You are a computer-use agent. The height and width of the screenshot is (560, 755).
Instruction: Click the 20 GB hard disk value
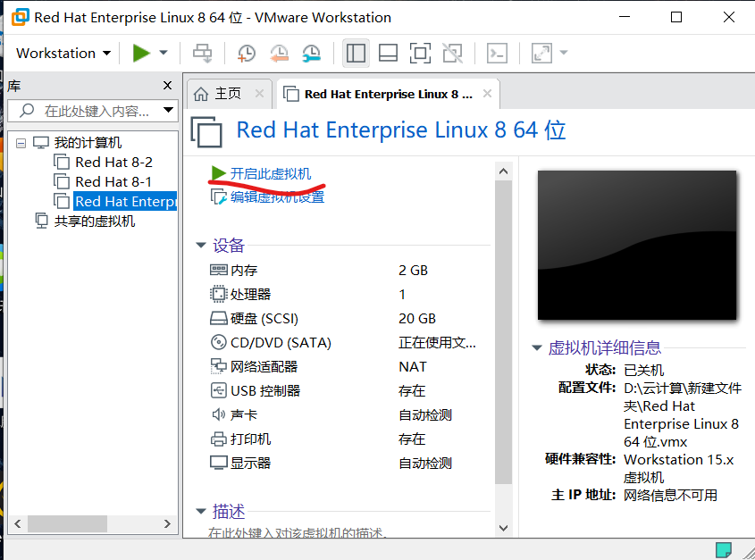[417, 318]
